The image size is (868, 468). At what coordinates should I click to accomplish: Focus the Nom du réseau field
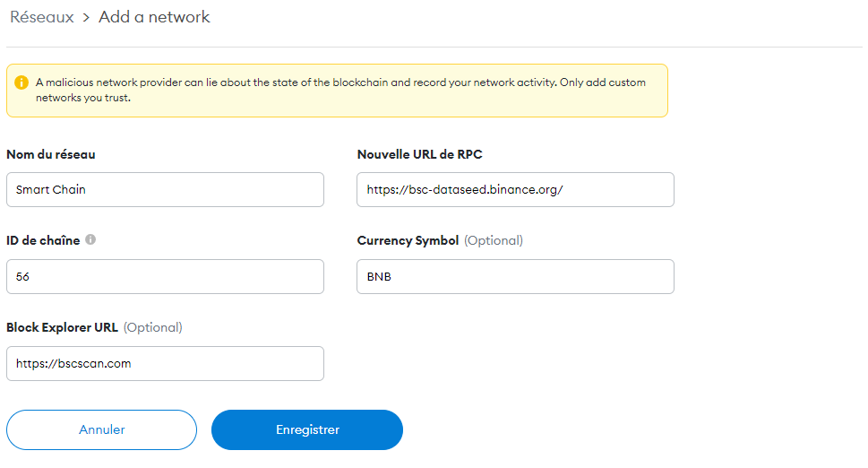click(x=165, y=190)
